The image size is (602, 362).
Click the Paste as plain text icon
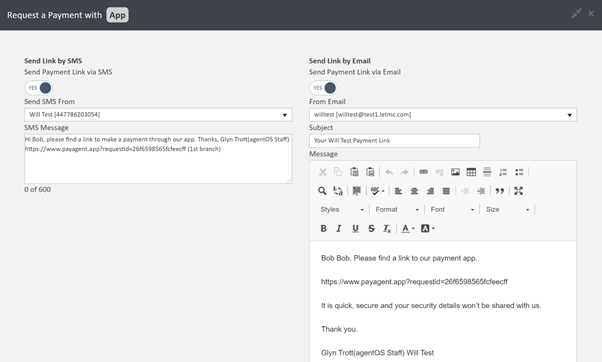(354, 172)
